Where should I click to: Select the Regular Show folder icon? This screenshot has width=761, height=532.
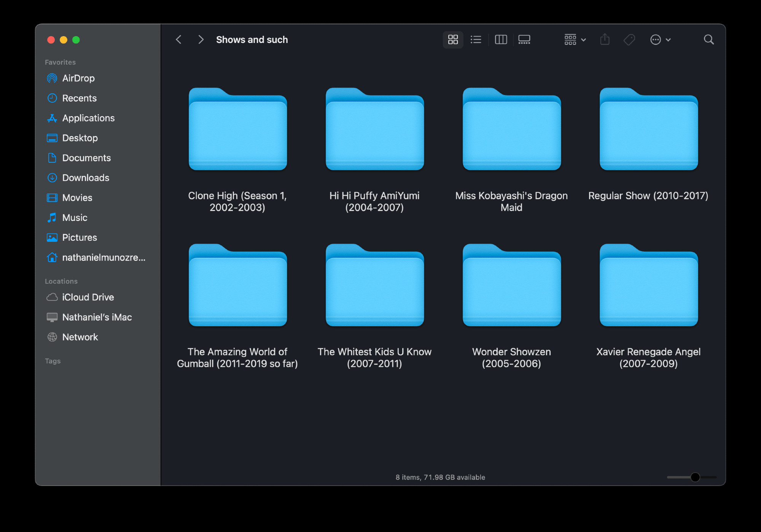pyautogui.click(x=649, y=129)
